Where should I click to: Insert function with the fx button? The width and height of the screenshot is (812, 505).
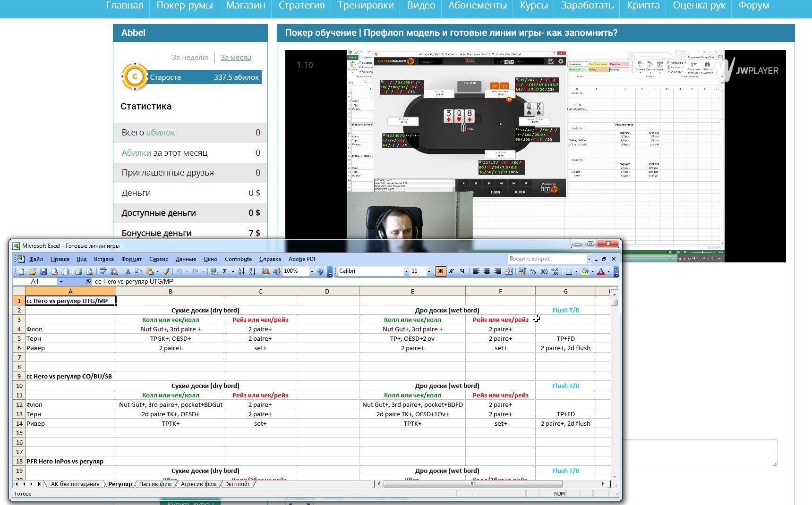click(88, 281)
